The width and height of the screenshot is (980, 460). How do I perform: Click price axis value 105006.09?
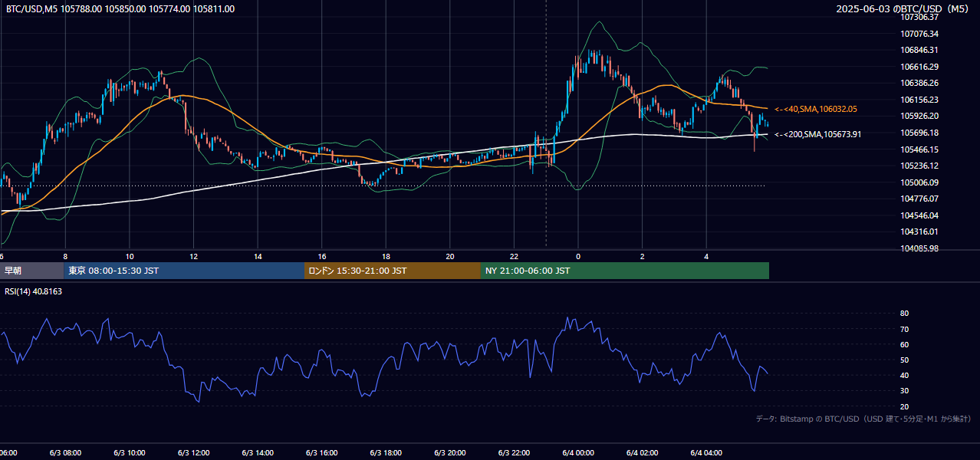pos(920,182)
